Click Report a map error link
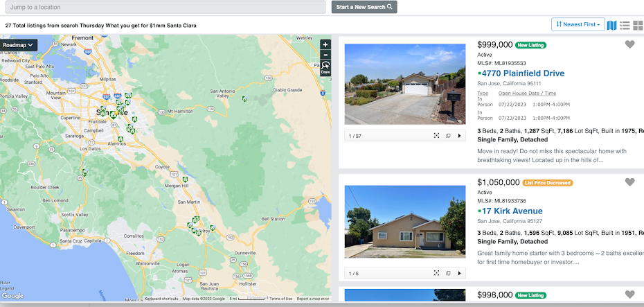Image resolution: width=644 pixels, height=307 pixels. [x=313, y=299]
